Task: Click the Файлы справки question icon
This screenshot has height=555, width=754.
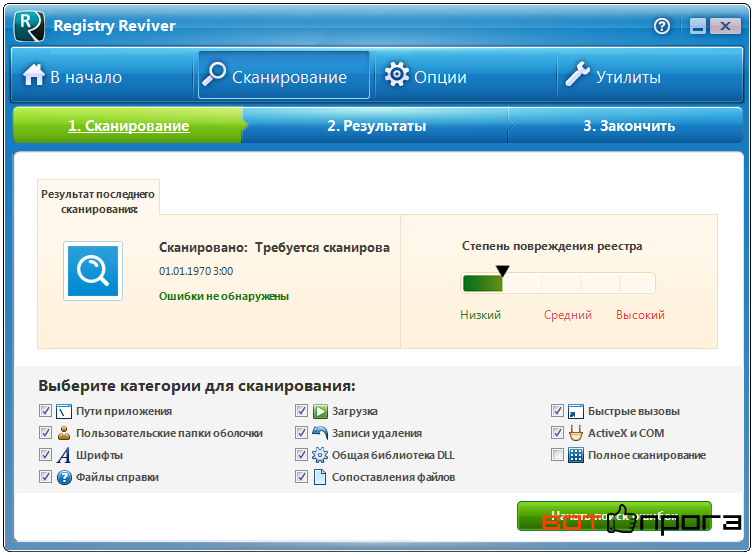Action: click(64, 478)
